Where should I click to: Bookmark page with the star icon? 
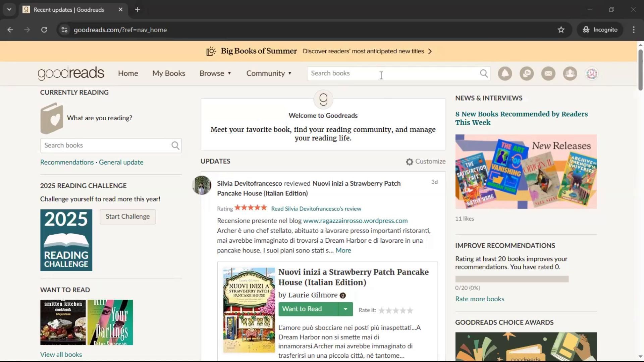click(561, 30)
